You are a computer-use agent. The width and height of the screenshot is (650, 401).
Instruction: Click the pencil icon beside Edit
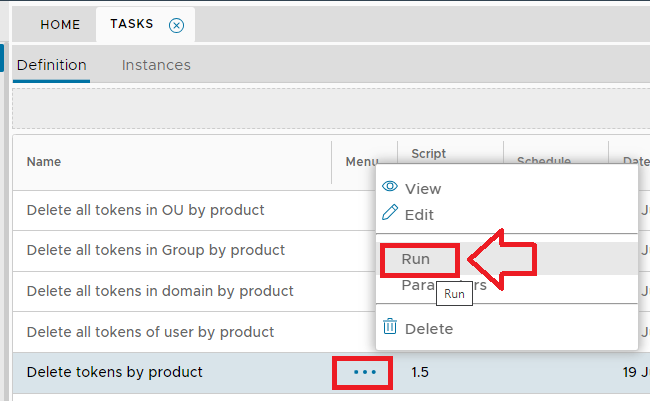tap(390, 213)
